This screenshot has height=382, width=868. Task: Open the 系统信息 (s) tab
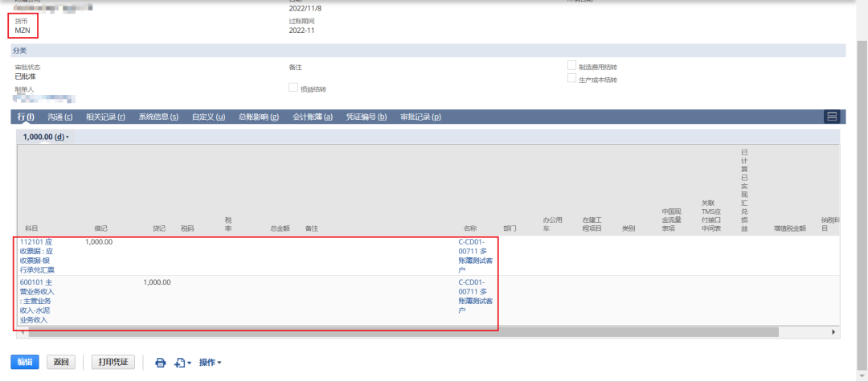[x=158, y=117]
